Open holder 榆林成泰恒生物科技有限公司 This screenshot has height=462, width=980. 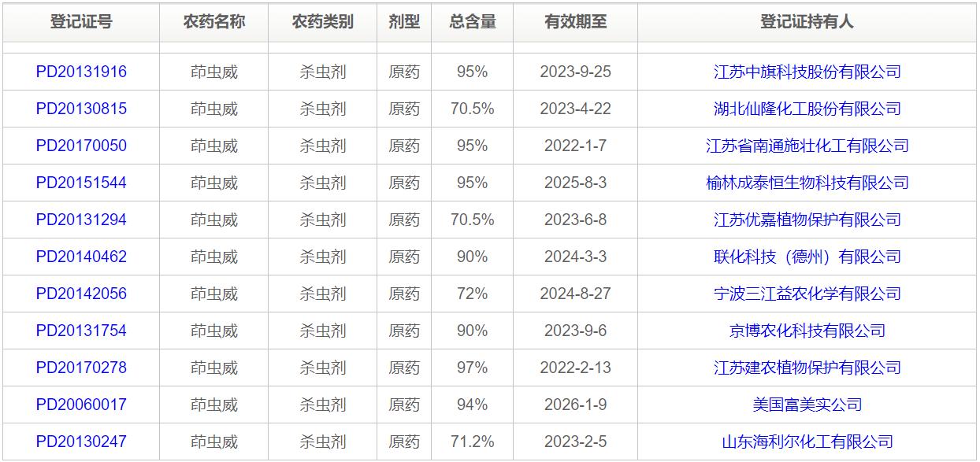807,183
